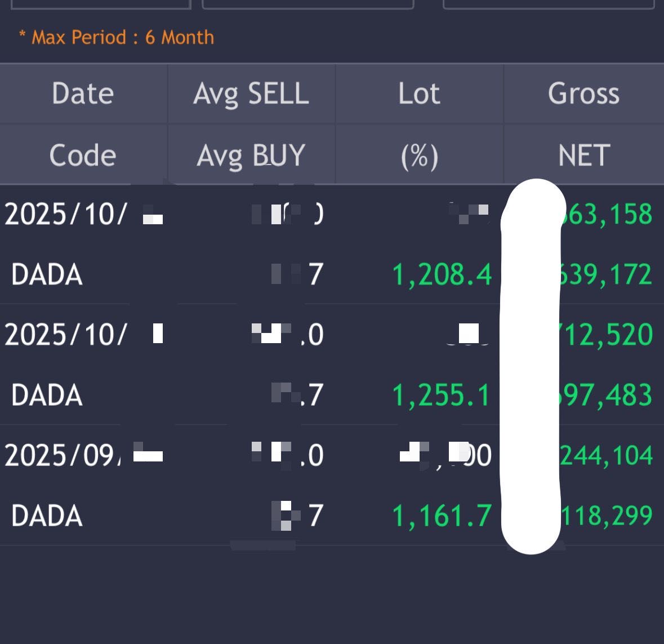664x644 pixels.
Task: Click the gross amount ending 244,104
Action: point(607,455)
